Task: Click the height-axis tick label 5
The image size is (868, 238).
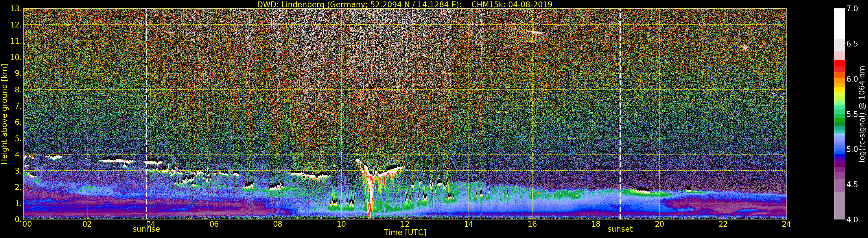Action: click(x=18, y=139)
